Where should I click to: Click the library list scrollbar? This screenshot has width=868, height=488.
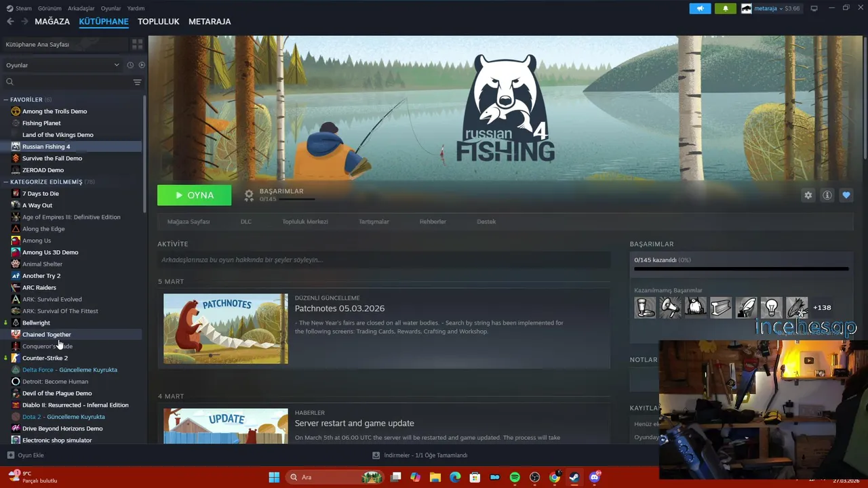point(144,152)
